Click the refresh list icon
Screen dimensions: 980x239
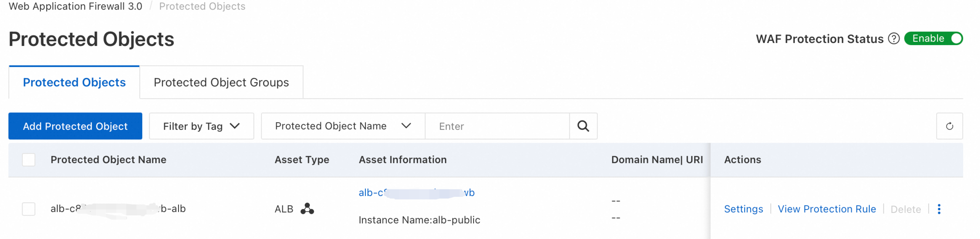(949, 126)
